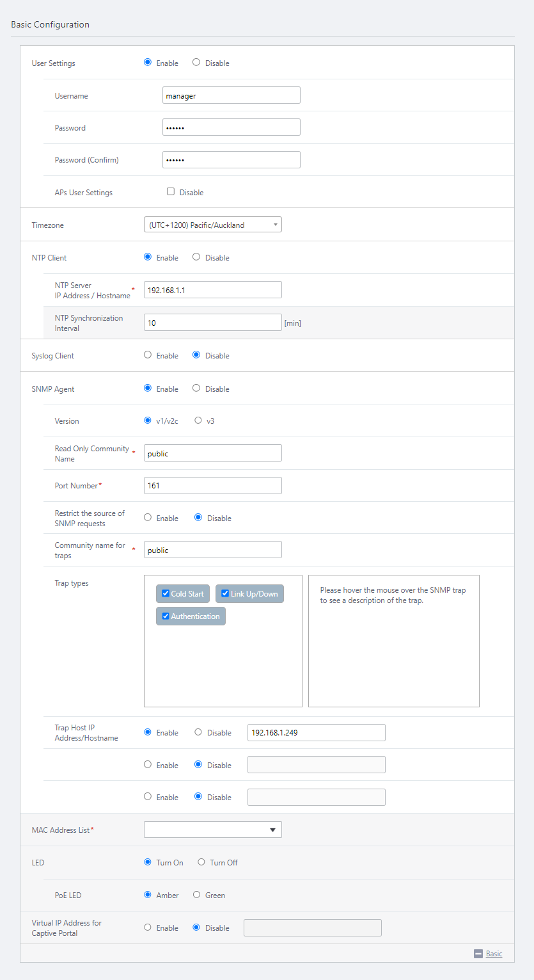Select SNMP version v3

tap(198, 421)
